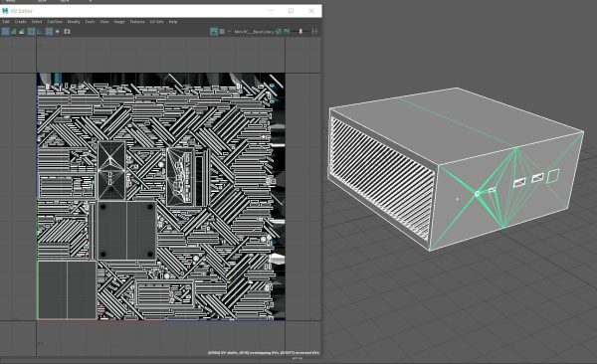
Task: Click the second toolbar icon for shaded UVs
Action: (14, 32)
